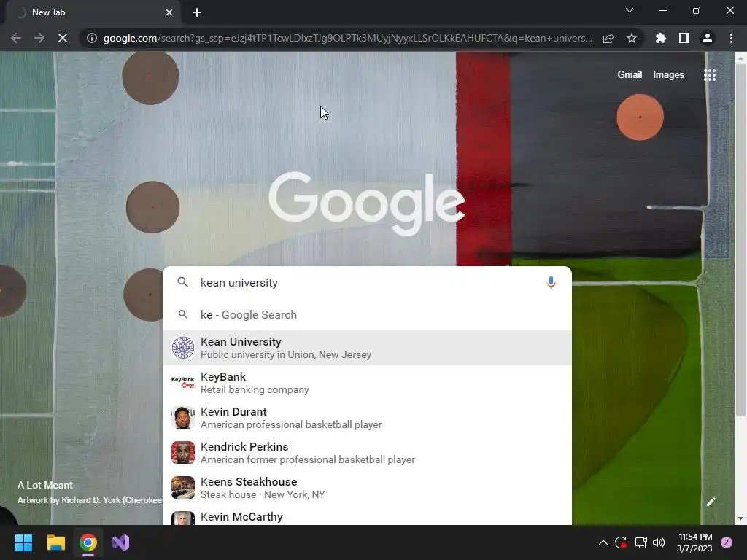
Task: Open volume control tray icon
Action: (659, 542)
